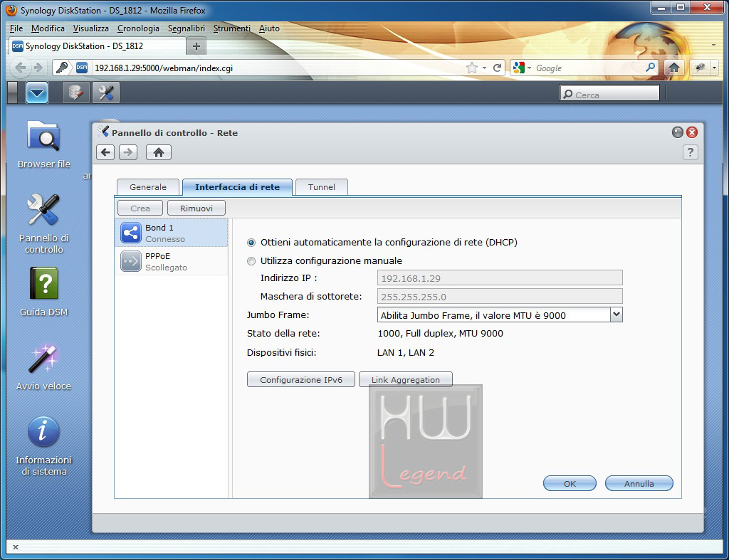
Task: Click the Rimuovi button
Action: pos(196,208)
